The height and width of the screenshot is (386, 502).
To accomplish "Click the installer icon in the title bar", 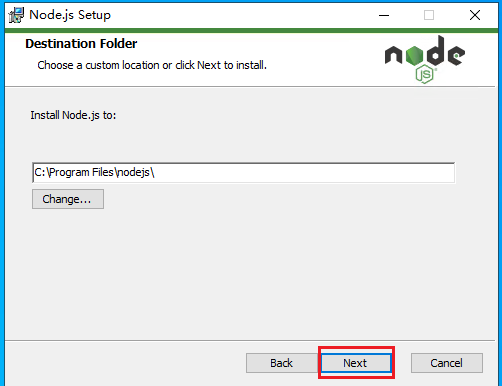I will coord(16,15).
